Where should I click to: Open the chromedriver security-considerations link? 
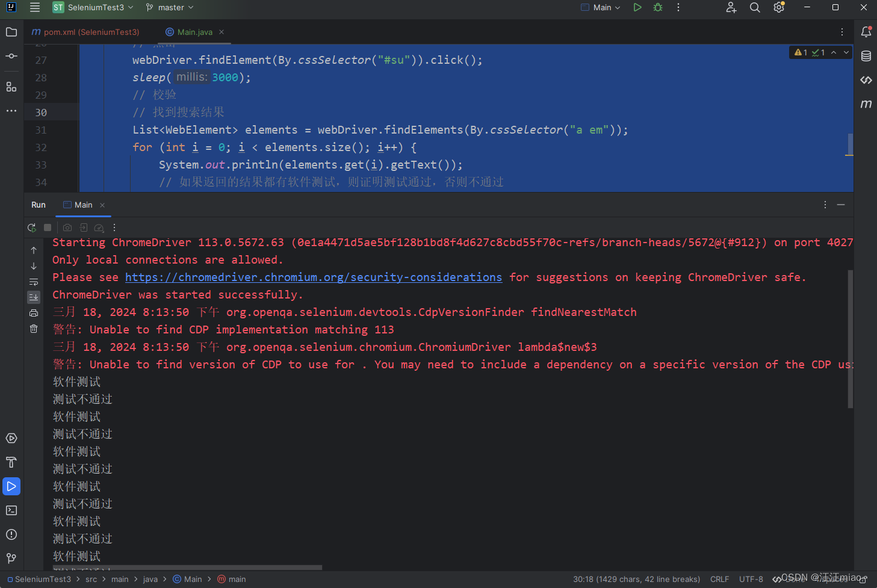(x=314, y=277)
